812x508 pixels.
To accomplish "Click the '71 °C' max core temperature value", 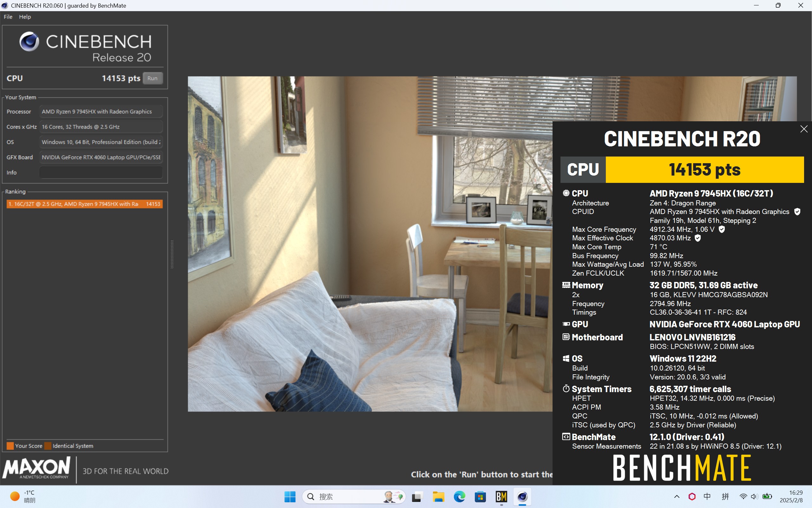I will 658,247.
